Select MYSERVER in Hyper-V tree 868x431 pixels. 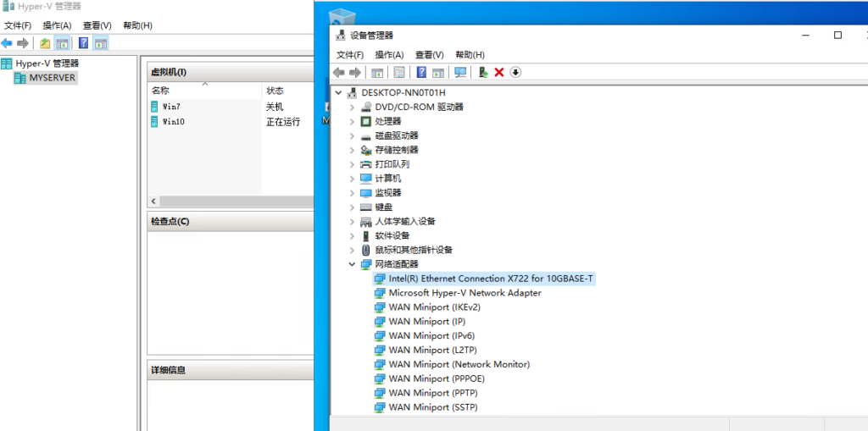[52, 78]
